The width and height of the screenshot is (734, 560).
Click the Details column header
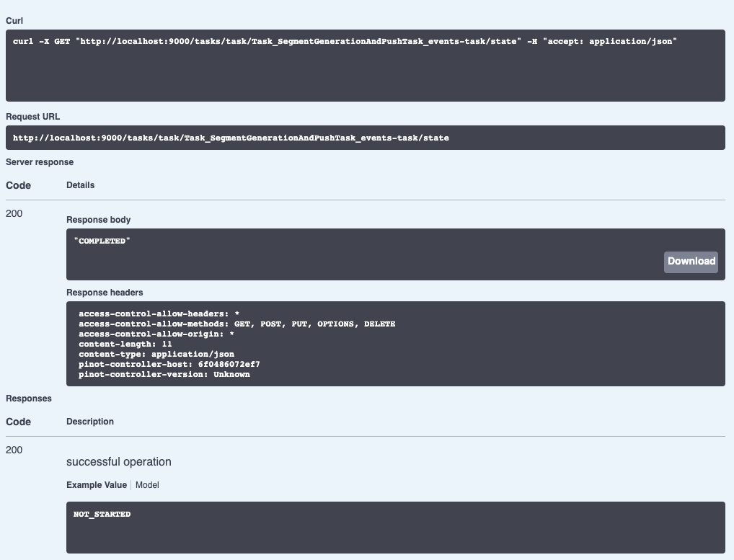point(79,185)
